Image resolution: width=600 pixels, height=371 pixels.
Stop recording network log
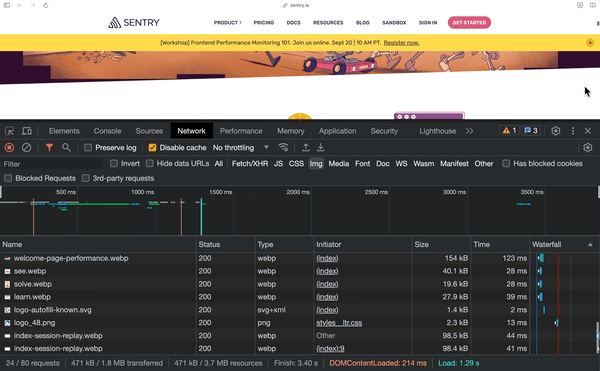(9, 147)
